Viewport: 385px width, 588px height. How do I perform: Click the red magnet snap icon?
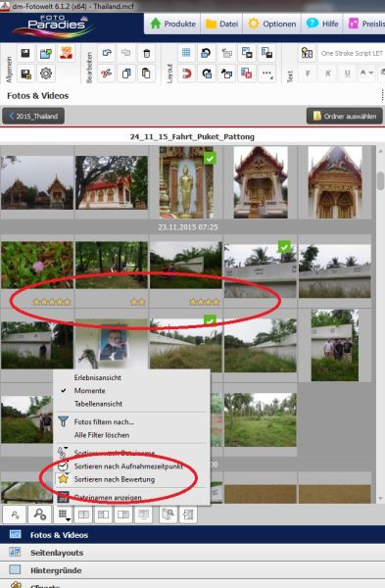click(x=186, y=73)
